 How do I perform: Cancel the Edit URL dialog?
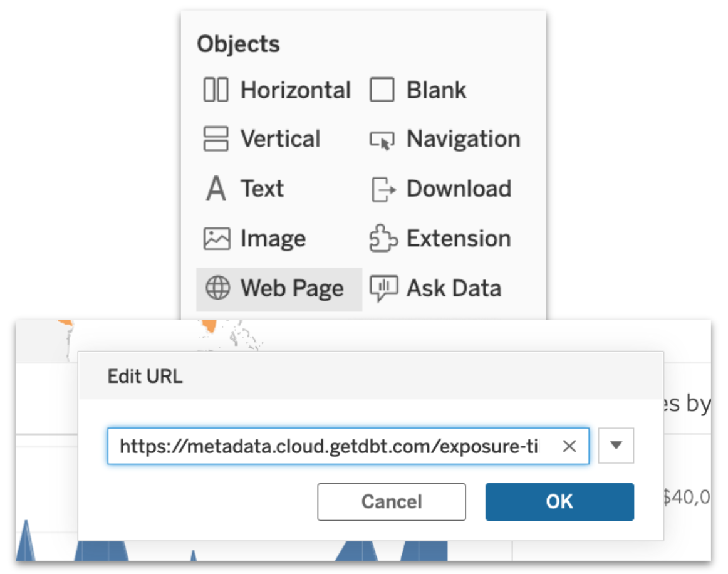(392, 501)
